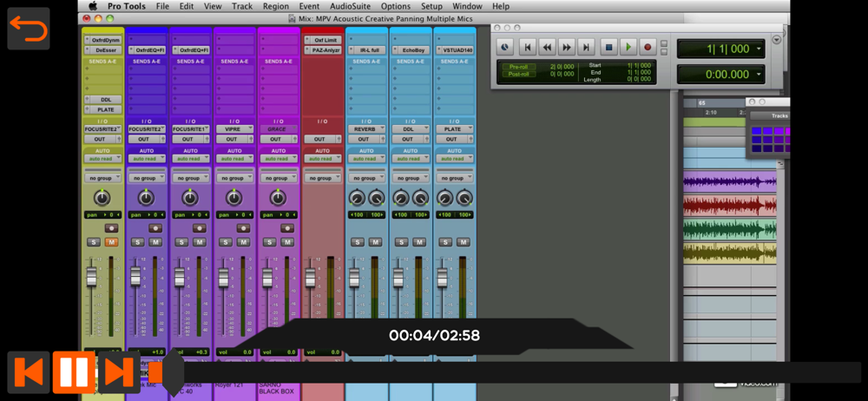
Task: Record-arm the FOCUSRITE1 track
Action: (200, 227)
